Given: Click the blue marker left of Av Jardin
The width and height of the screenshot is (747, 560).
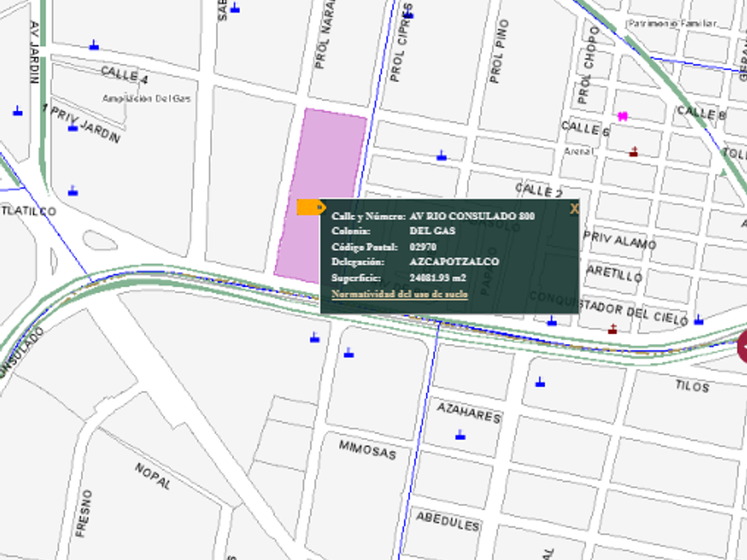Looking at the screenshot, I should [17, 111].
